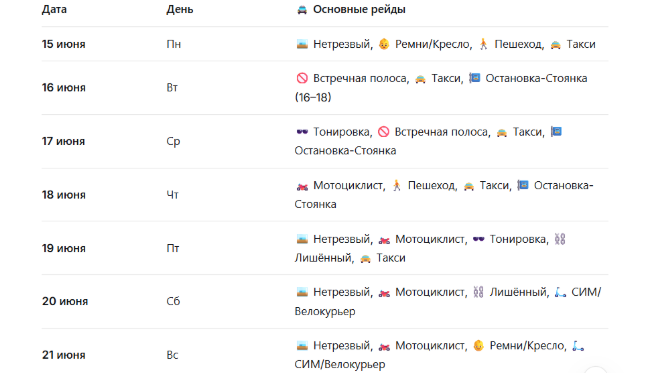Click the parking sign icon in 17 июня row

coord(556,131)
